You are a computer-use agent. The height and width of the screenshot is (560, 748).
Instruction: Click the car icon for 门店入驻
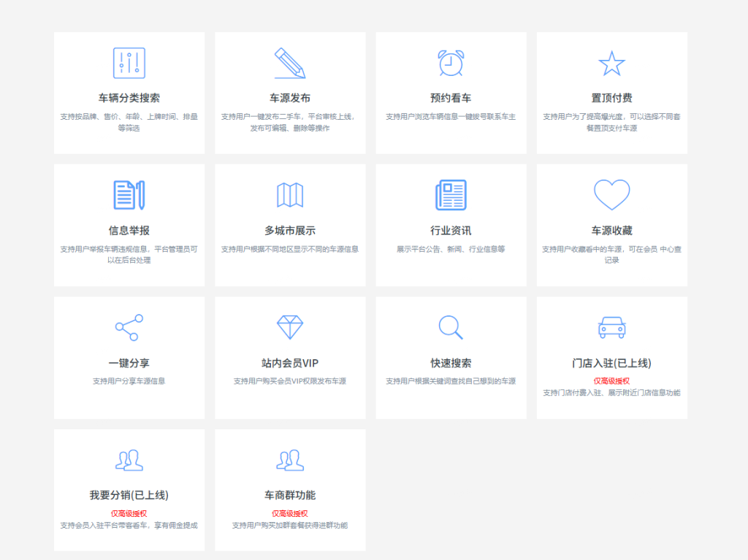[x=611, y=327]
